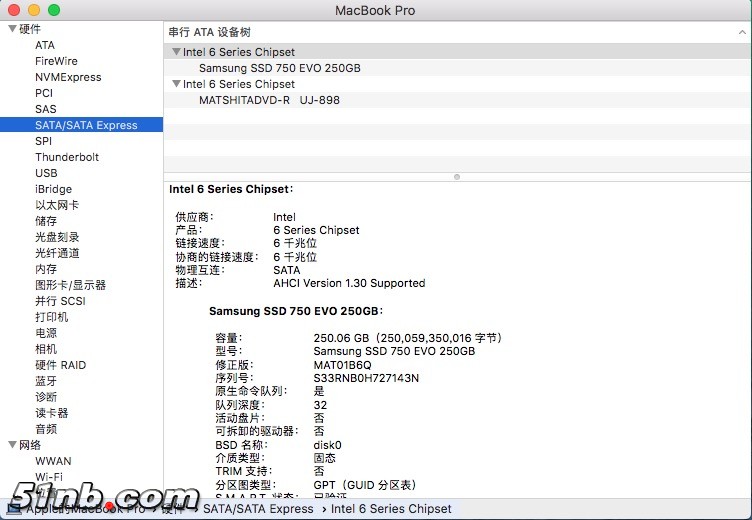Click the SATA physical interconnect value
The image size is (752, 520).
[287, 270]
